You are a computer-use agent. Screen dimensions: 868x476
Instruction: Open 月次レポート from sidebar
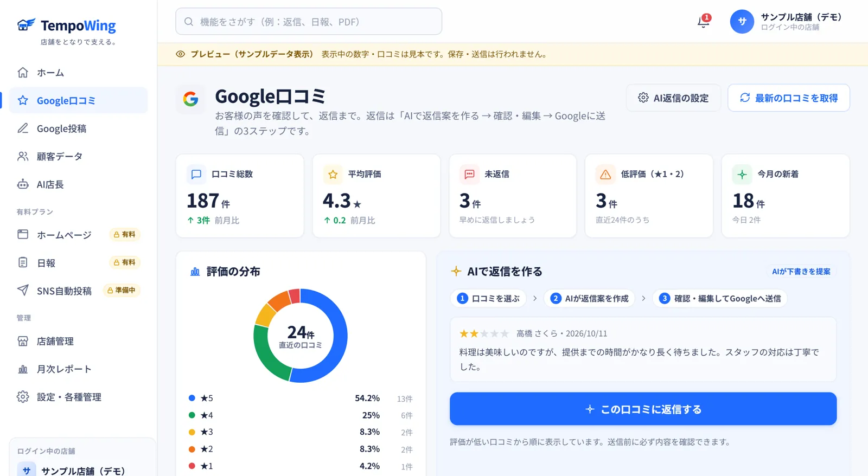(78, 369)
